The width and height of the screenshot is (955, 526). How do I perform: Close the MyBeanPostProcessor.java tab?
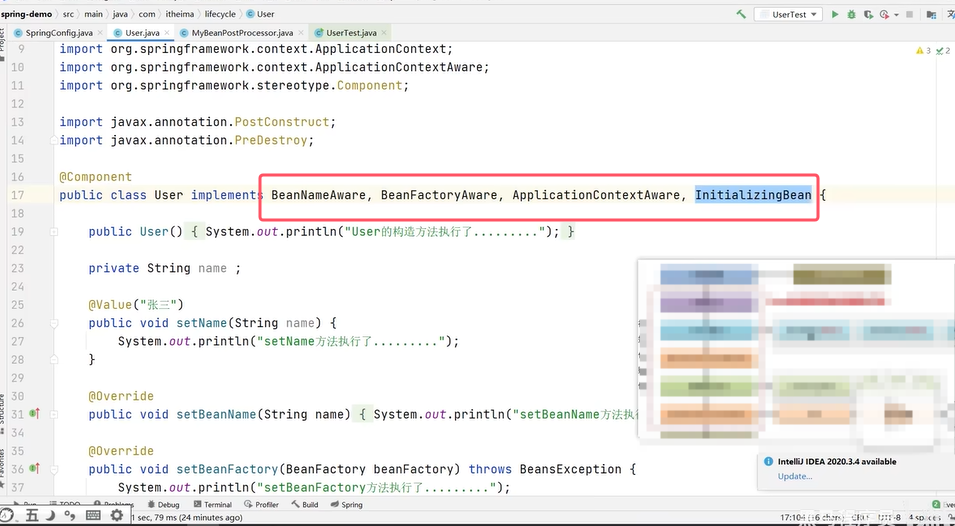tap(300, 33)
